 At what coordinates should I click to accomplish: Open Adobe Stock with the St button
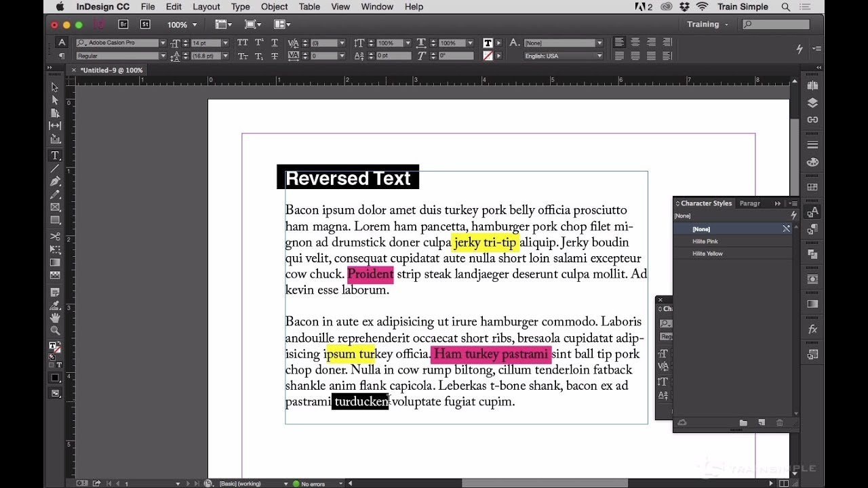tap(145, 24)
